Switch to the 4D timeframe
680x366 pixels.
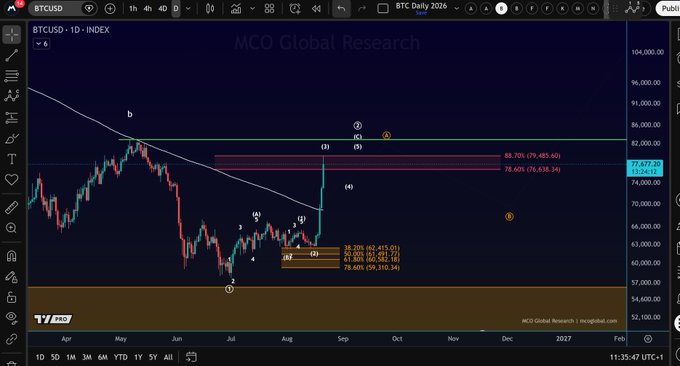coord(163,9)
